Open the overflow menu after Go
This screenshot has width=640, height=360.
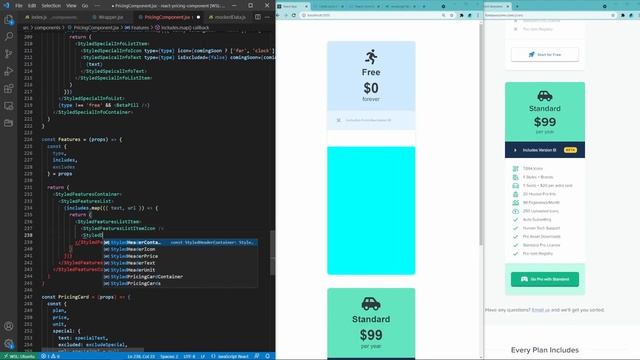97,6
